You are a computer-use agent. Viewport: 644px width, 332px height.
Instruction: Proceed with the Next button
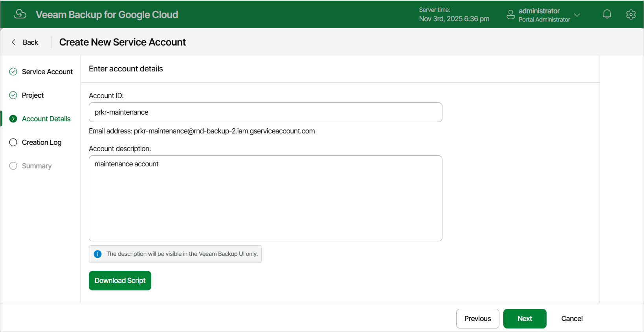[525, 319]
